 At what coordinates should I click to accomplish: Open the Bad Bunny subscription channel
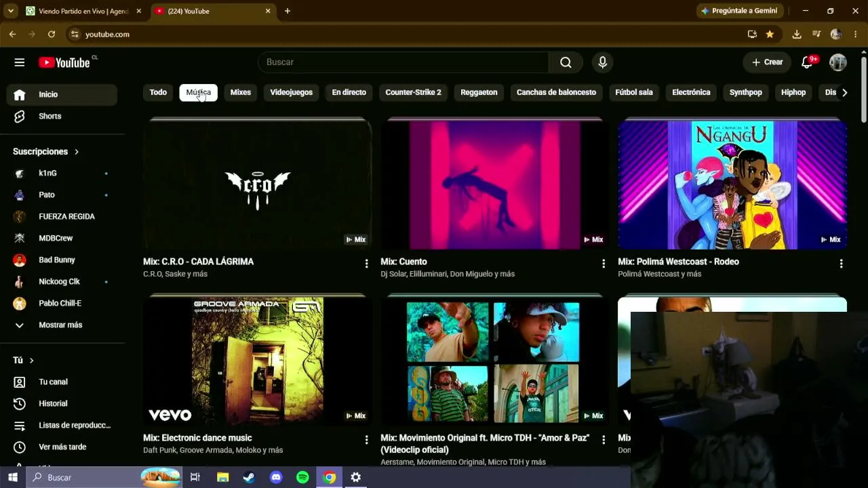point(62,260)
